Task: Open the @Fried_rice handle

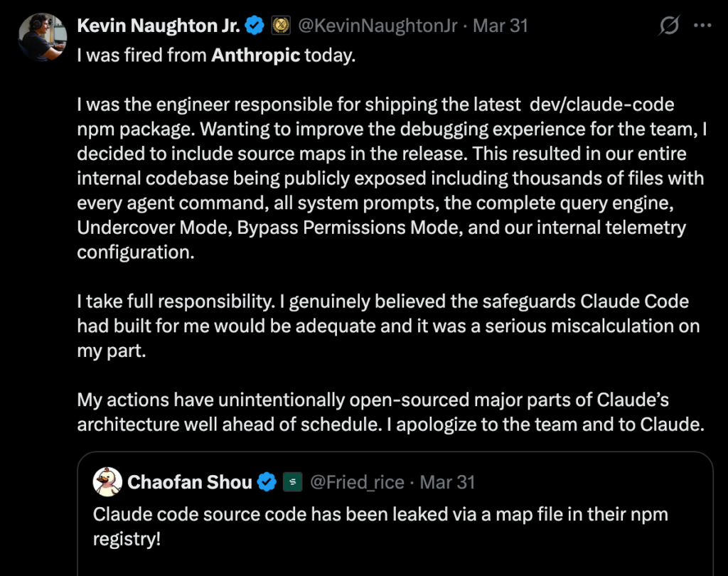Action: (x=356, y=482)
